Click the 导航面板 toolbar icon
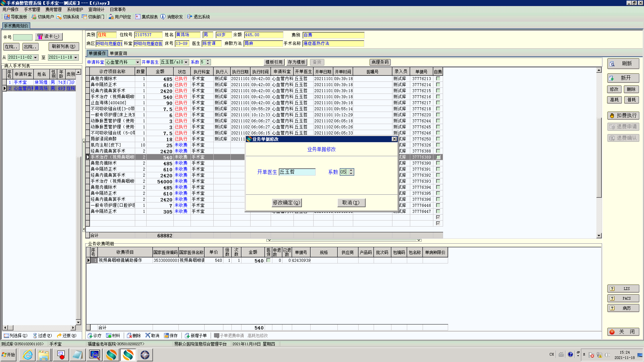Screen dimensions: 644x362 tap(7, 17)
